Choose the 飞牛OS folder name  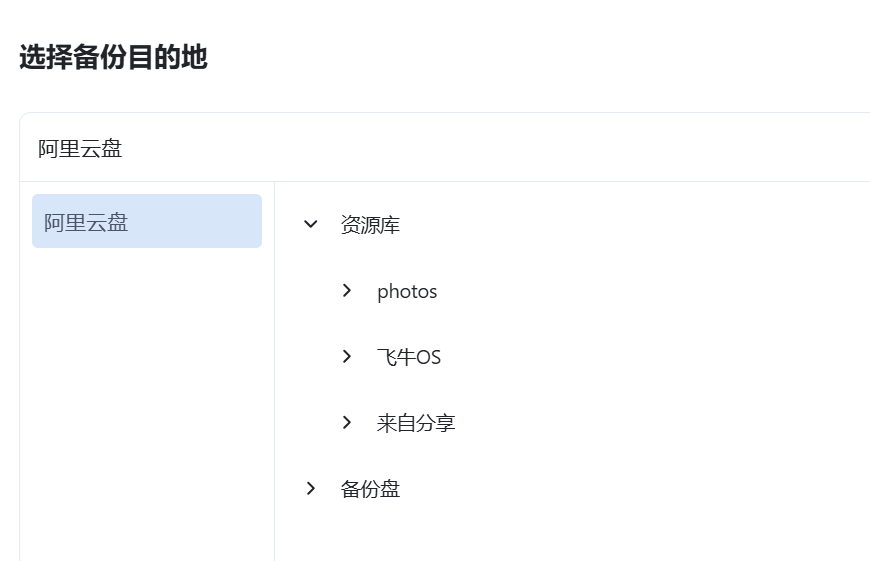click(409, 358)
